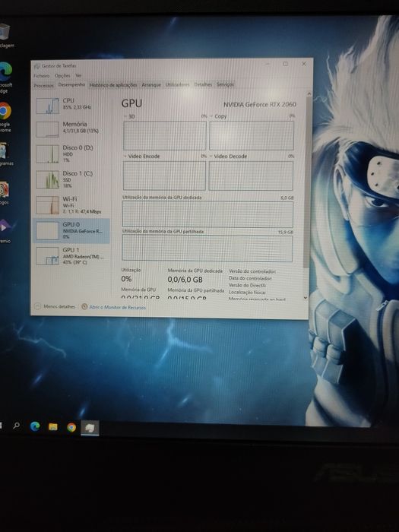Viewport: 399px width, 532px height.
Task: Open the Serviços tab
Action: [x=225, y=84]
